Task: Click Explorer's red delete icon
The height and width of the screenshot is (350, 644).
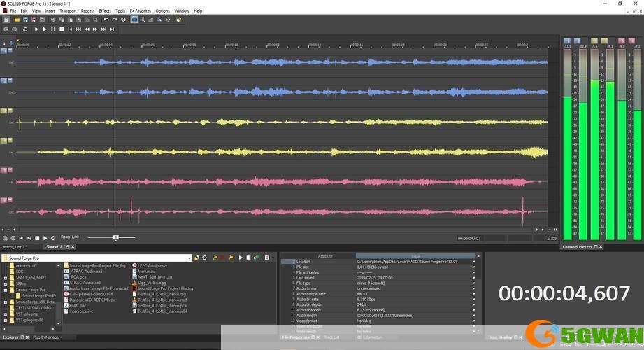Action: 223,258
